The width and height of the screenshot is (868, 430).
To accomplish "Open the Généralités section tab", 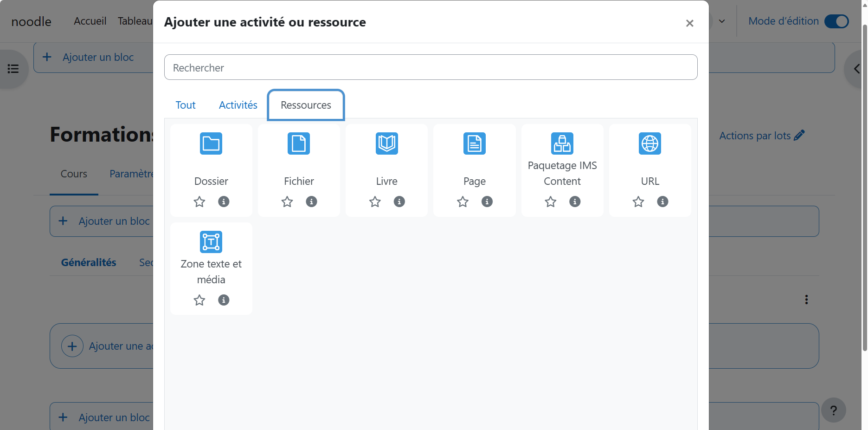I will click(x=89, y=262).
